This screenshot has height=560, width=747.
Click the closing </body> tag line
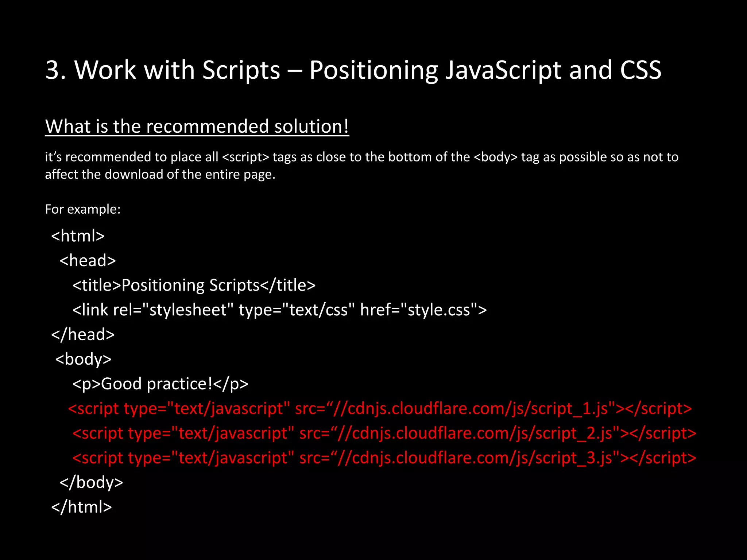(91, 482)
